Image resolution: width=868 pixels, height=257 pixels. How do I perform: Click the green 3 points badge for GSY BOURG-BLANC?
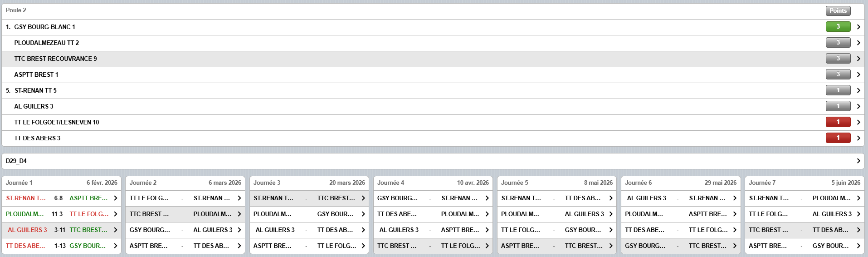coord(838,27)
